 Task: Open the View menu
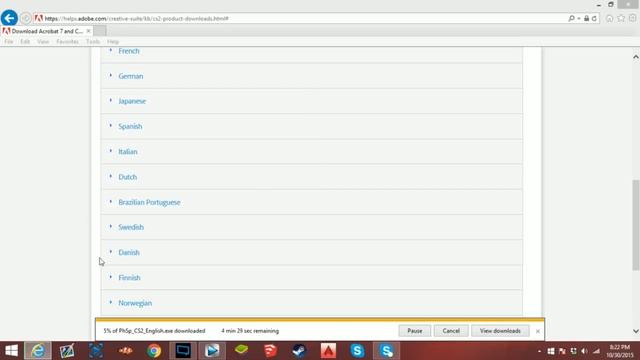click(x=43, y=42)
